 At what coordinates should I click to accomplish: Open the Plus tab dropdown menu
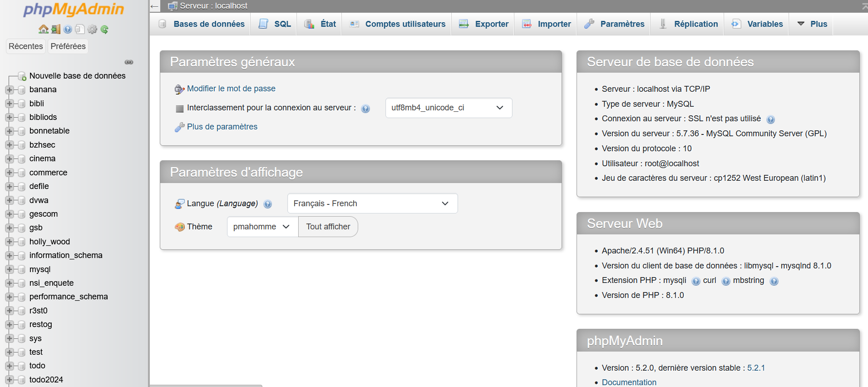click(812, 24)
